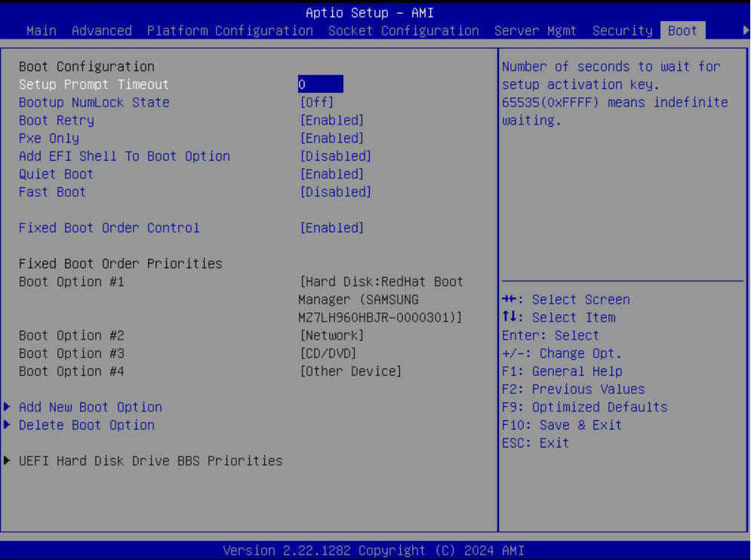Open the Security tab
Viewport: 751px width, 560px height.
(x=622, y=31)
